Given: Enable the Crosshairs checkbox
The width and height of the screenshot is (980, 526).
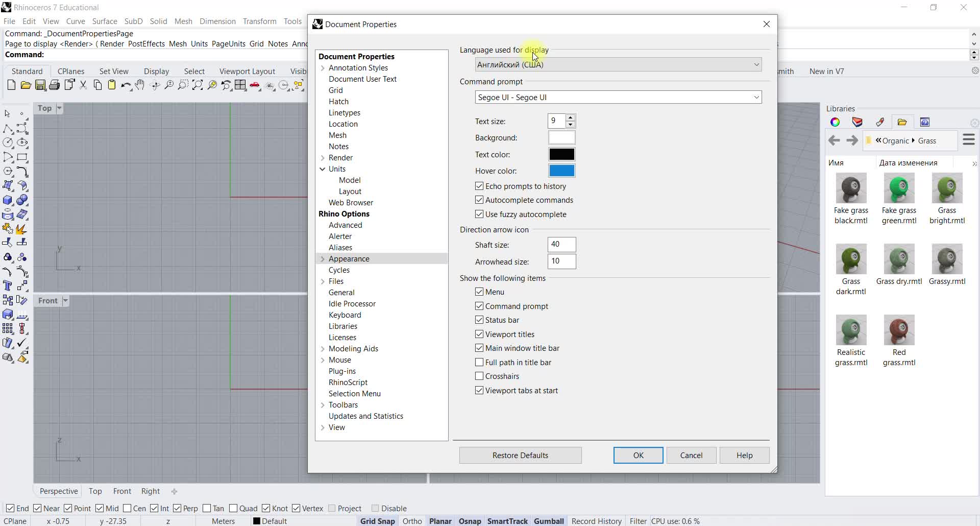Looking at the screenshot, I should pos(479,376).
